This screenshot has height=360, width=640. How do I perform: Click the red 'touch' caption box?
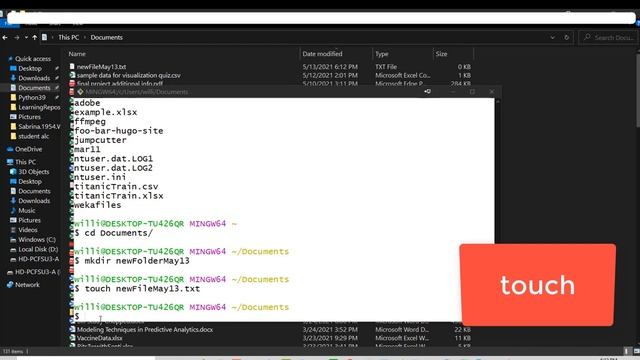(x=538, y=284)
